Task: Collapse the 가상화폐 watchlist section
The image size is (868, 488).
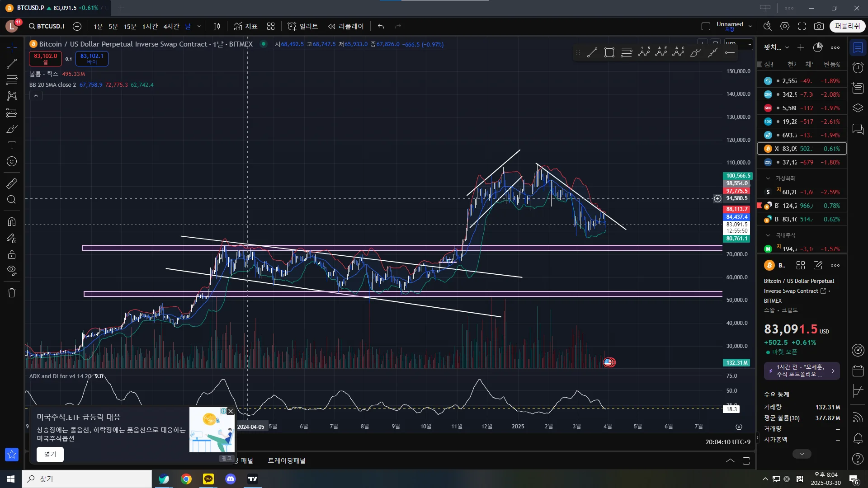Action: point(768,178)
